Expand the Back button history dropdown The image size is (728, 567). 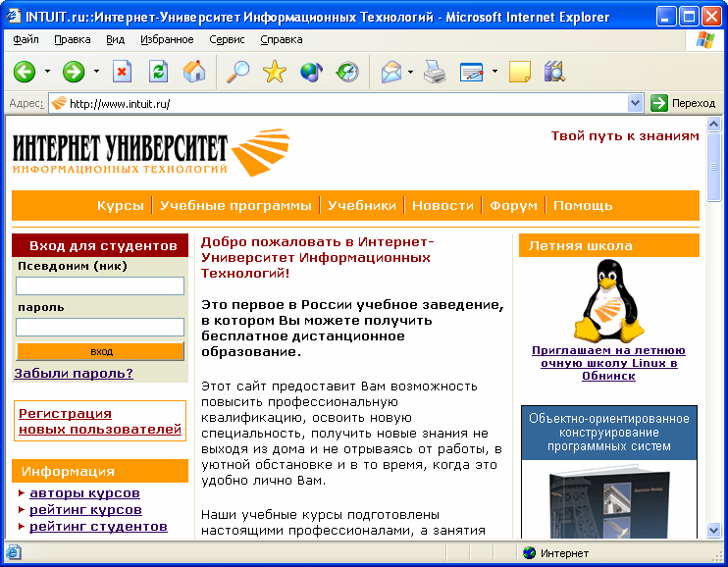click(x=47, y=72)
